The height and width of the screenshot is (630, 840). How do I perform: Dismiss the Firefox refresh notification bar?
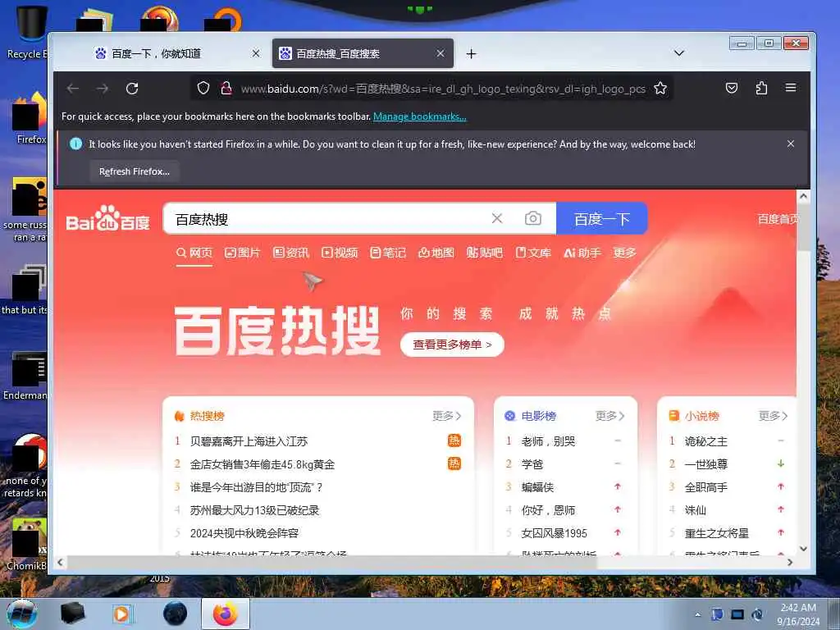point(791,144)
